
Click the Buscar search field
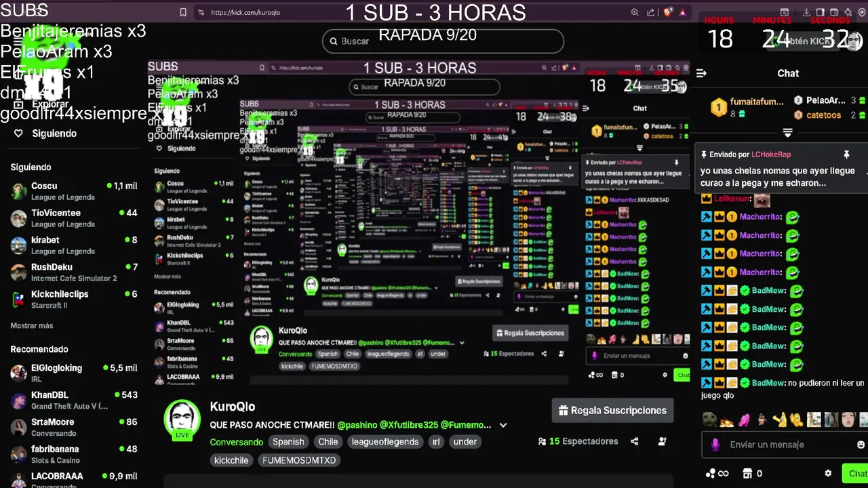click(443, 41)
